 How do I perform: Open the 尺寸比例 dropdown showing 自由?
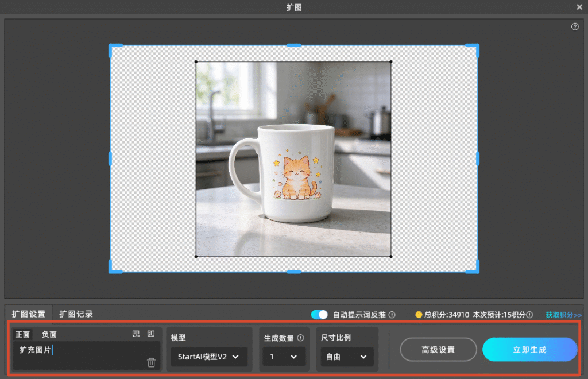click(347, 357)
